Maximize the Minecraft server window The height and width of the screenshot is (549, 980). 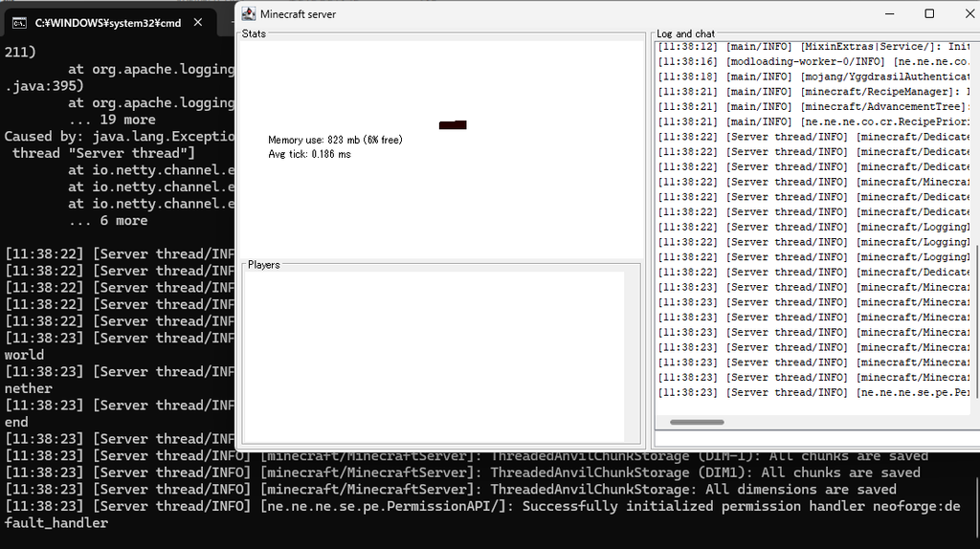pyautogui.click(x=929, y=13)
